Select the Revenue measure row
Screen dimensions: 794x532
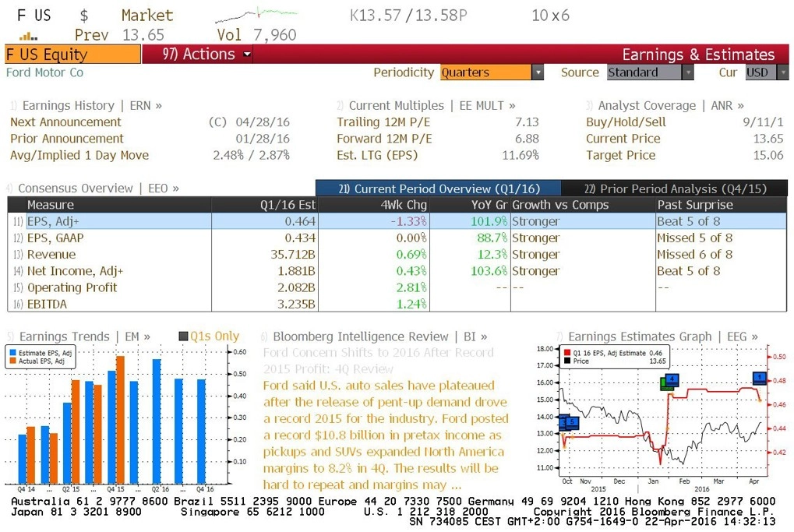pyautogui.click(x=397, y=254)
